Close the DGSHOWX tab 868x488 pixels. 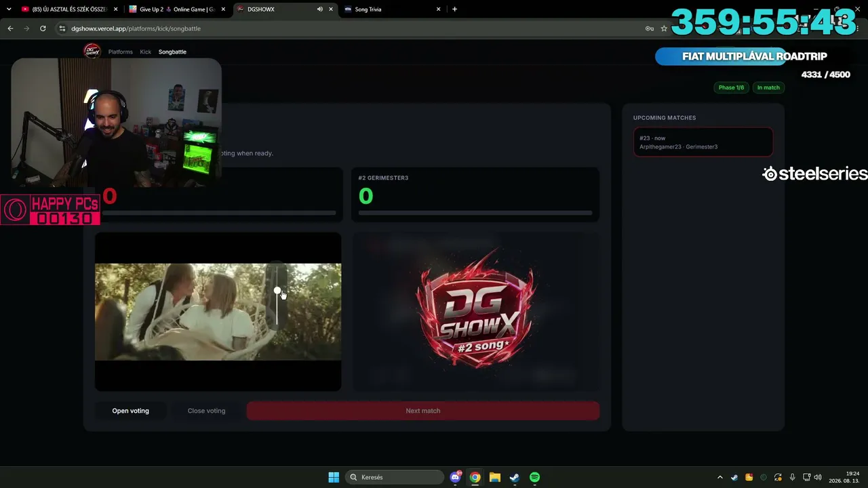[332, 9]
